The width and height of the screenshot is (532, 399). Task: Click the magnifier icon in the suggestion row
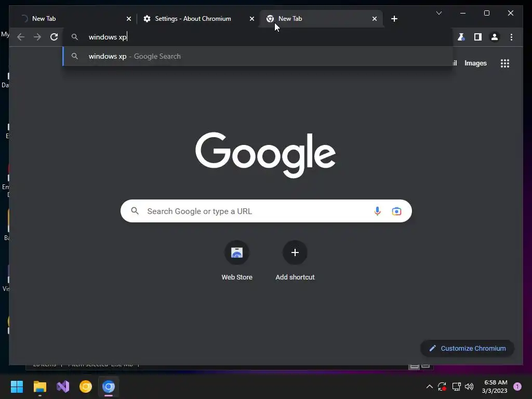(x=75, y=56)
